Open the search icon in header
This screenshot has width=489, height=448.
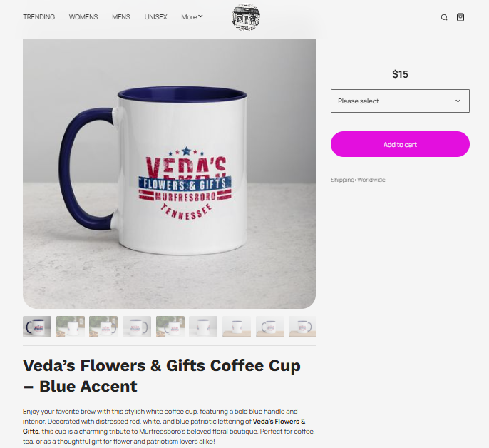[444, 17]
